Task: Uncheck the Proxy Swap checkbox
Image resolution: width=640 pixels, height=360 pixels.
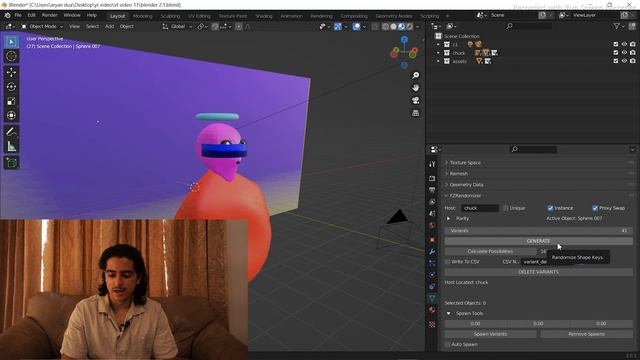Action: 595,208
